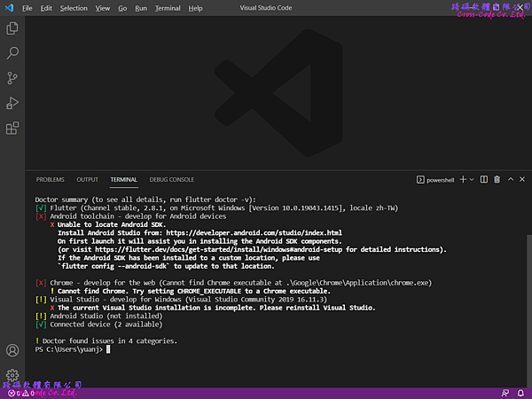Switch to the OUTPUT tab
The width and height of the screenshot is (532, 399).
pyautogui.click(x=87, y=179)
